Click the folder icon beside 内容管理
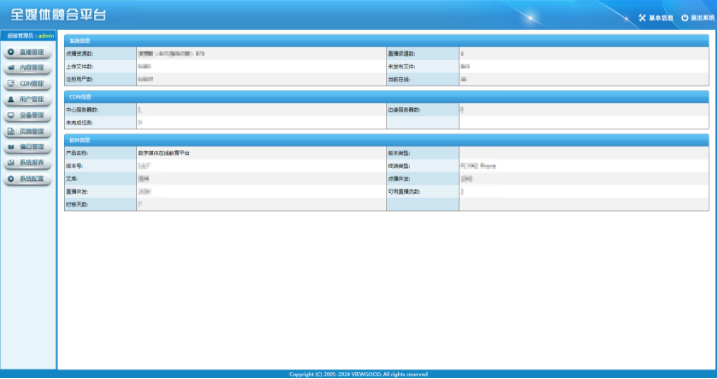The height and width of the screenshot is (379, 717). coord(11,68)
